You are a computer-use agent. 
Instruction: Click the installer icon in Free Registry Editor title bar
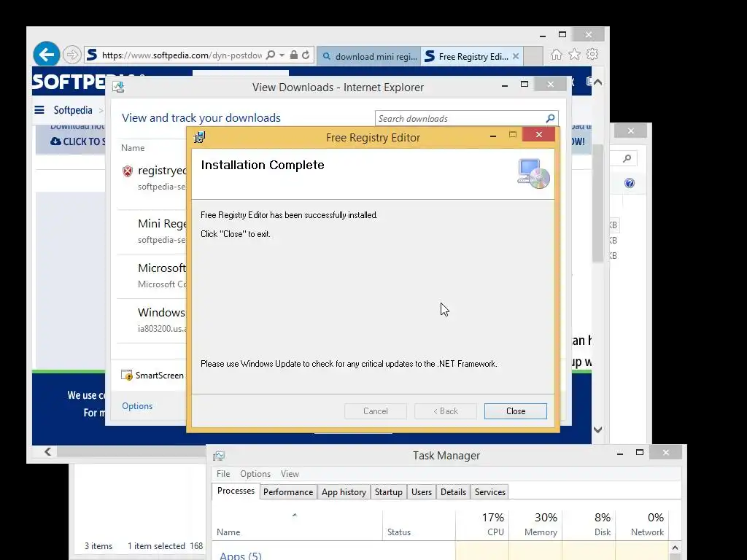[x=200, y=137]
